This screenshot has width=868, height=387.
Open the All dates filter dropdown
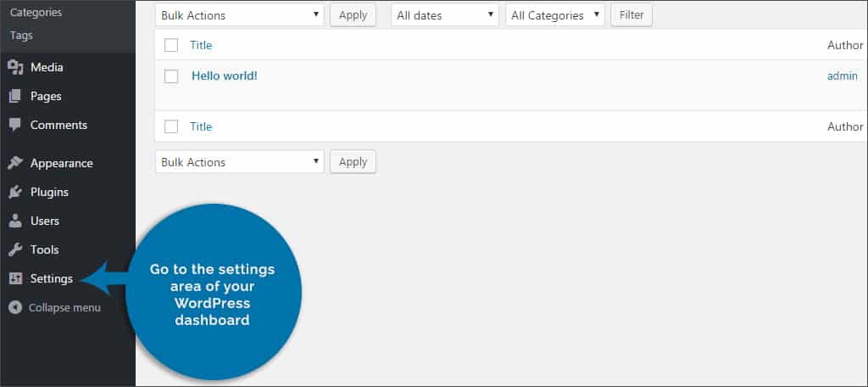point(445,15)
